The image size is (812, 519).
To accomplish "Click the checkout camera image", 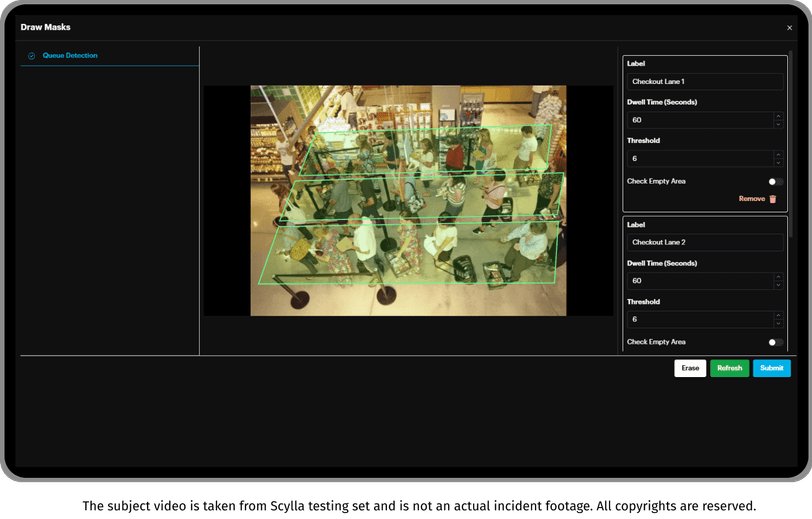I will (408, 200).
